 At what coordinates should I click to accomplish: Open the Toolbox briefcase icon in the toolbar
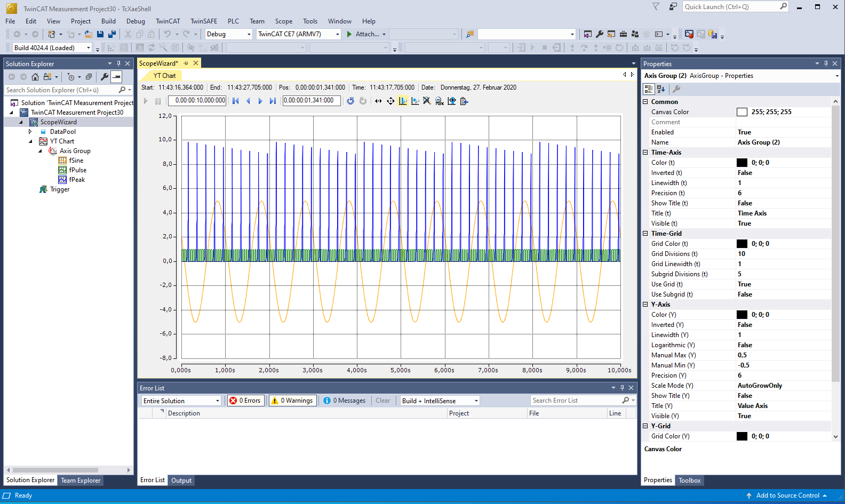tap(623, 34)
